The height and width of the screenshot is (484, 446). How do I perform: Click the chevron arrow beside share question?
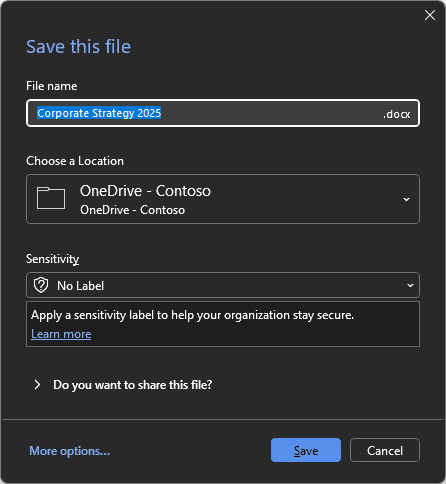37,385
